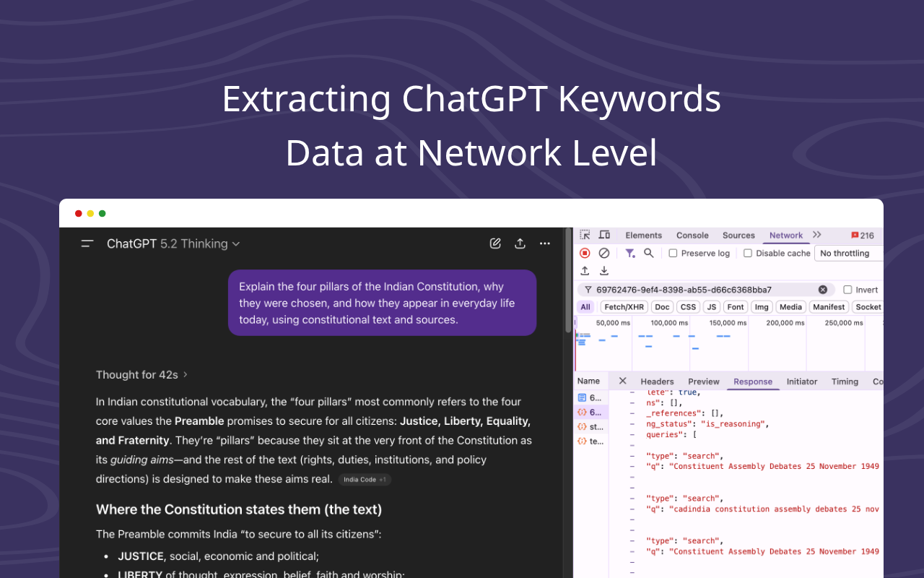Image resolution: width=924 pixels, height=578 pixels.
Task: Activate the DevTools inspect element picker
Action: pyautogui.click(x=585, y=235)
